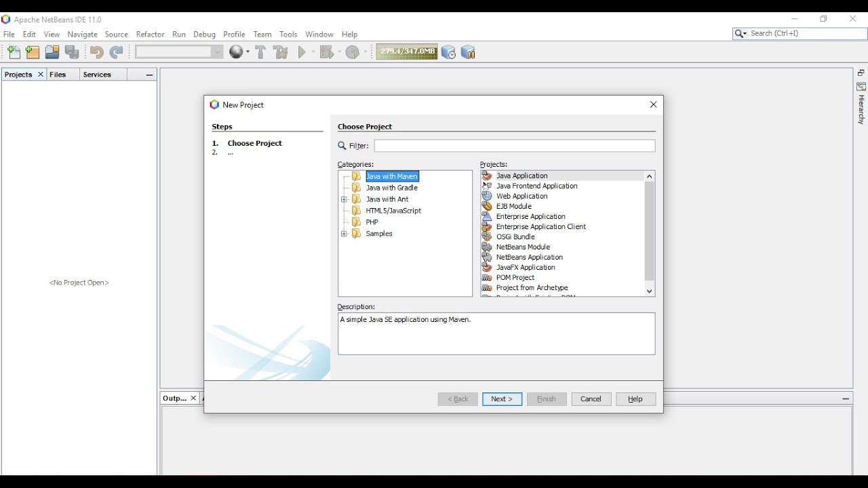Minimize the Output panel
This screenshot has height=488, width=868.
(x=846, y=399)
